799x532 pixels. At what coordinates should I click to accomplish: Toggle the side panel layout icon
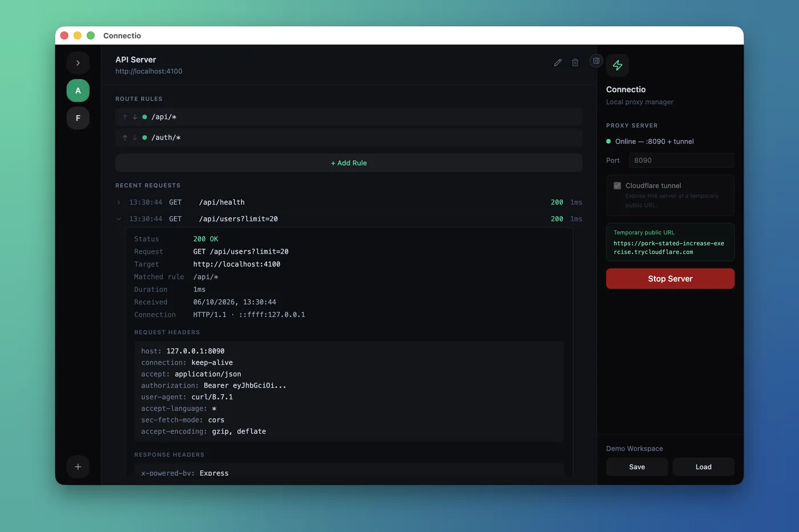click(x=596, y=61)
